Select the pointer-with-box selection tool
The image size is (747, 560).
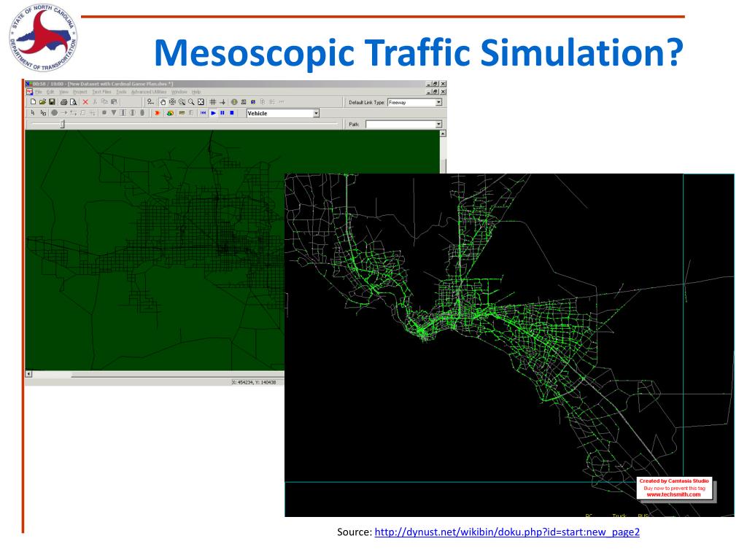[x=43, y=113]
